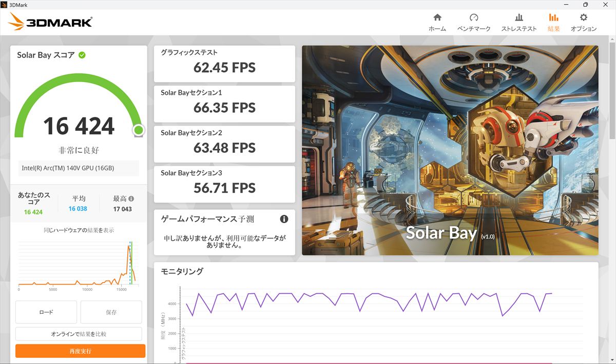
Task: Open the ストレステスト tab
Action: pos(518,23)
